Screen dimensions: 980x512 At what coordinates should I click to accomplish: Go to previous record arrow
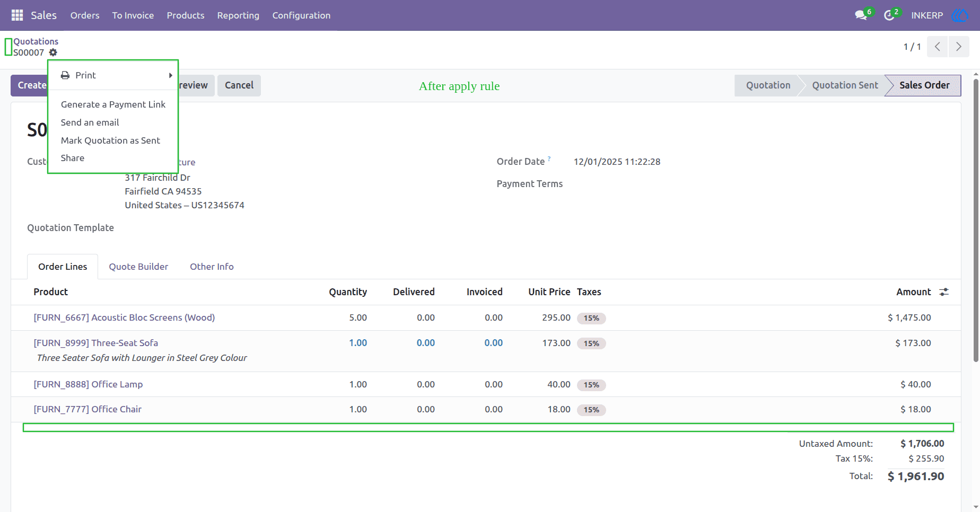click(x=937, y=47)
